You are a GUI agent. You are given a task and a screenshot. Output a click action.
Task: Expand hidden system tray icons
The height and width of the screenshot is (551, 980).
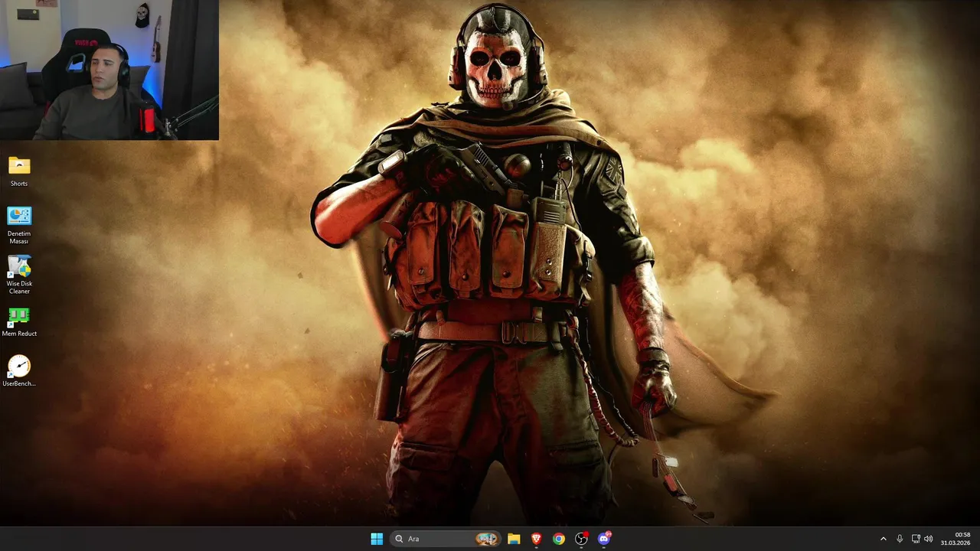pyautogui.click(x=883, y=539)
